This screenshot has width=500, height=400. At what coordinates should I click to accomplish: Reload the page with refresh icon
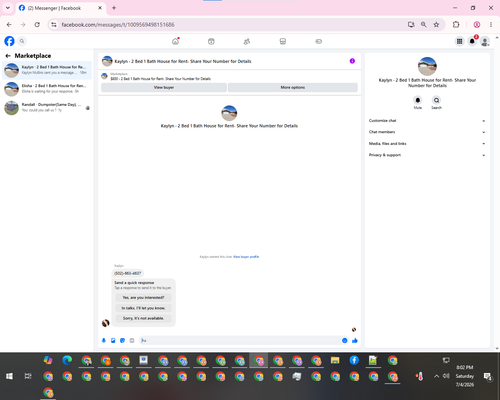[37, 25]
